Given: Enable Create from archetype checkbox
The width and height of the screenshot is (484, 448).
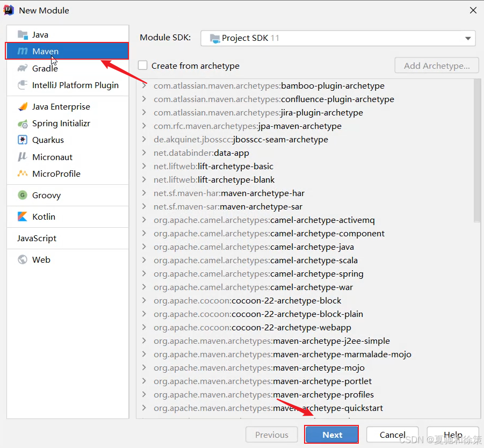Looking at the screenshot, I should (x=142, y=66).
